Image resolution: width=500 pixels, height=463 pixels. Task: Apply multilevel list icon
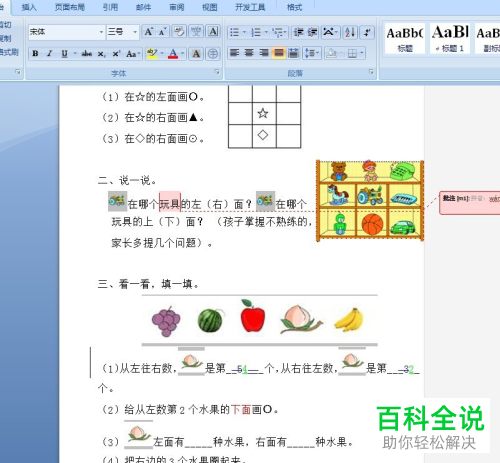click(279, 32)
